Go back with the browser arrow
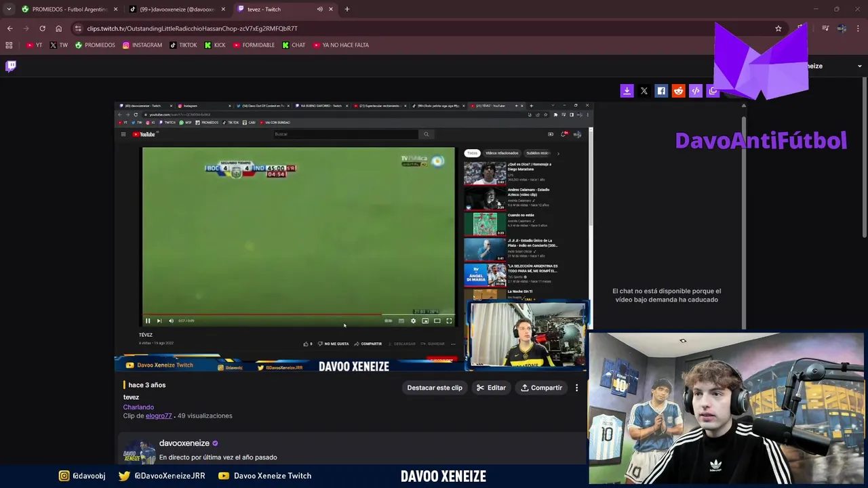The image size is (868, 488). click(x=9, y=28)
